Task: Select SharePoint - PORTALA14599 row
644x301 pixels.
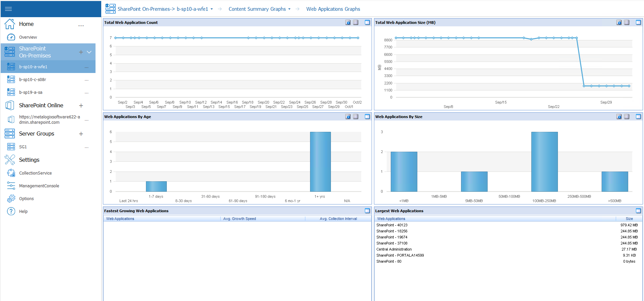Action: pos(508,255)
